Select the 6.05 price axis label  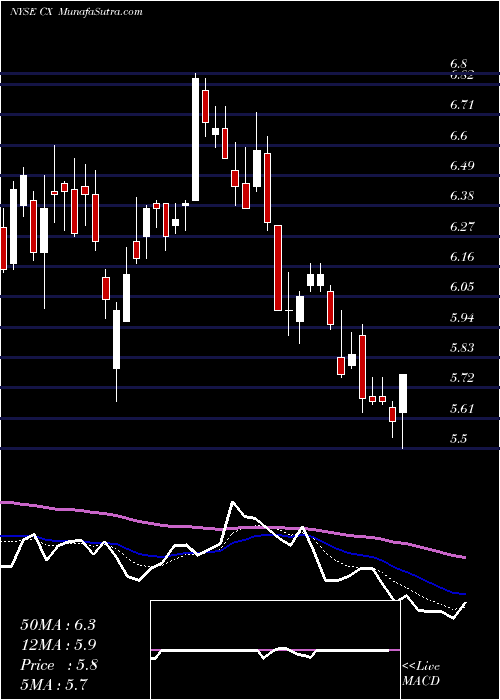click(461, 287)
